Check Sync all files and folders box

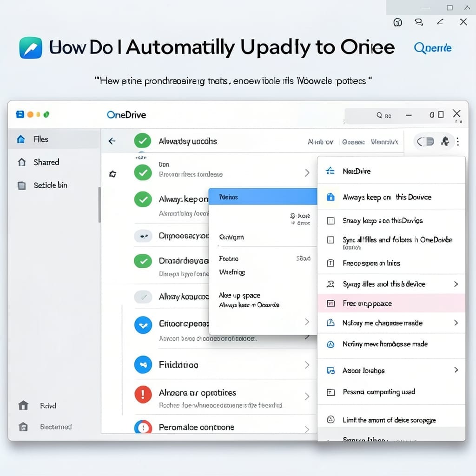click(x=331, y=240)
